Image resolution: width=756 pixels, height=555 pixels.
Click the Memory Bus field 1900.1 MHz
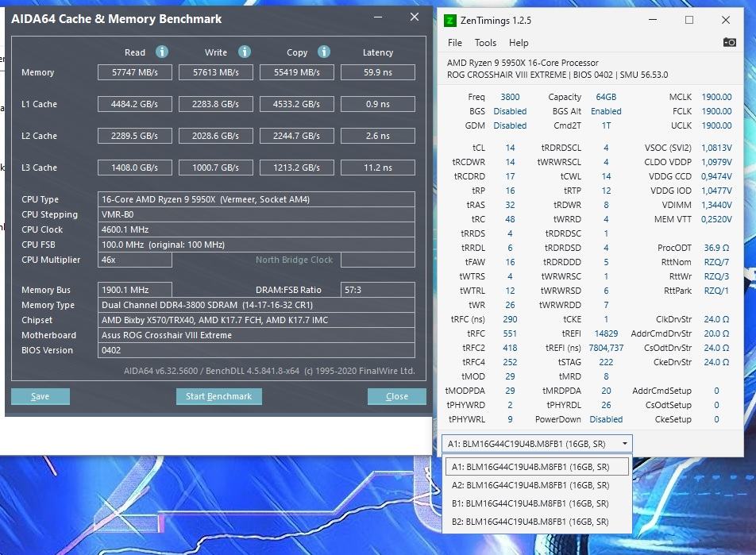tap(135, 290)
